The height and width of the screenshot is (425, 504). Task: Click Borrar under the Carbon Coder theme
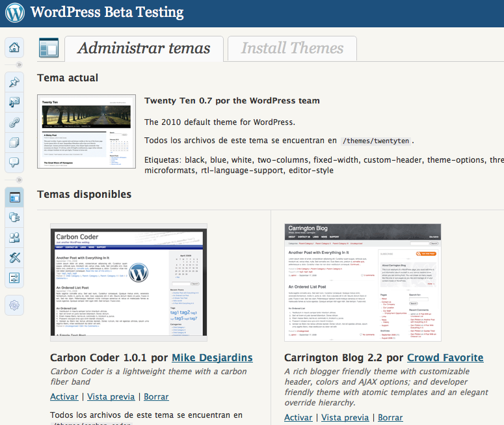point(156,396)
